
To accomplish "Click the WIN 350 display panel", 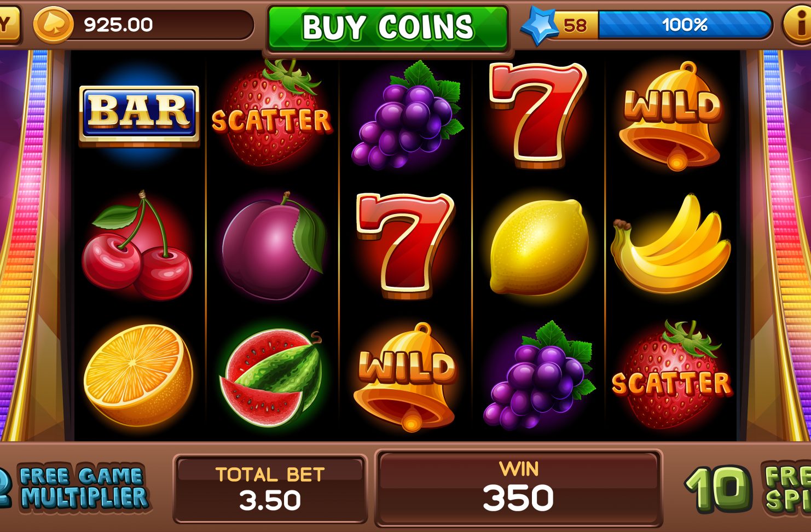I will [x=518, y=487].
